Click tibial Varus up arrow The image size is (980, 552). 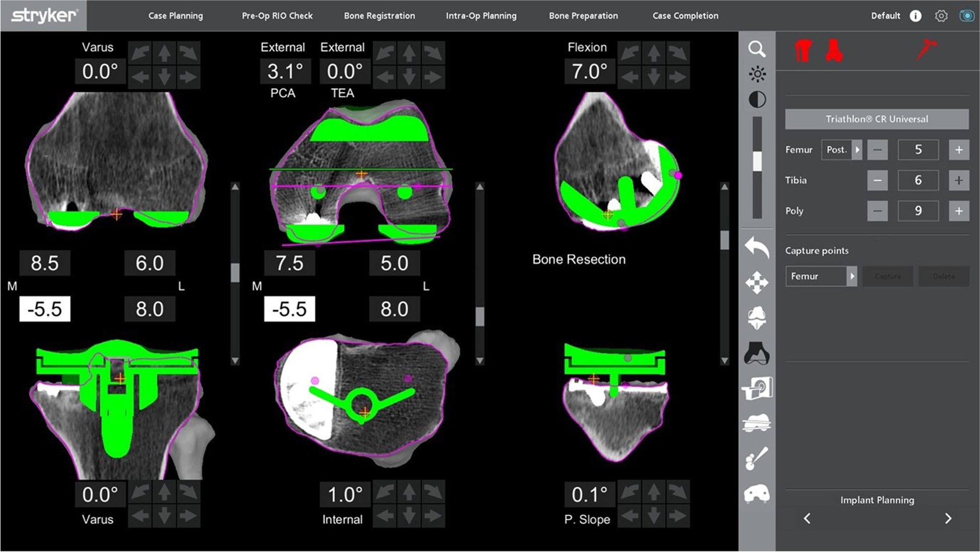tap(164, 492)
